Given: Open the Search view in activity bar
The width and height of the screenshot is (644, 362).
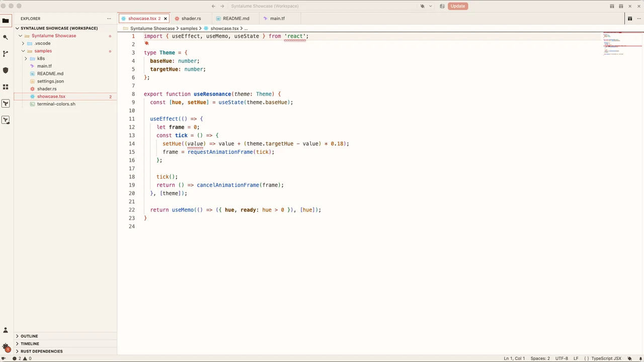Looking at the screenshot, I should pos(6,37).
